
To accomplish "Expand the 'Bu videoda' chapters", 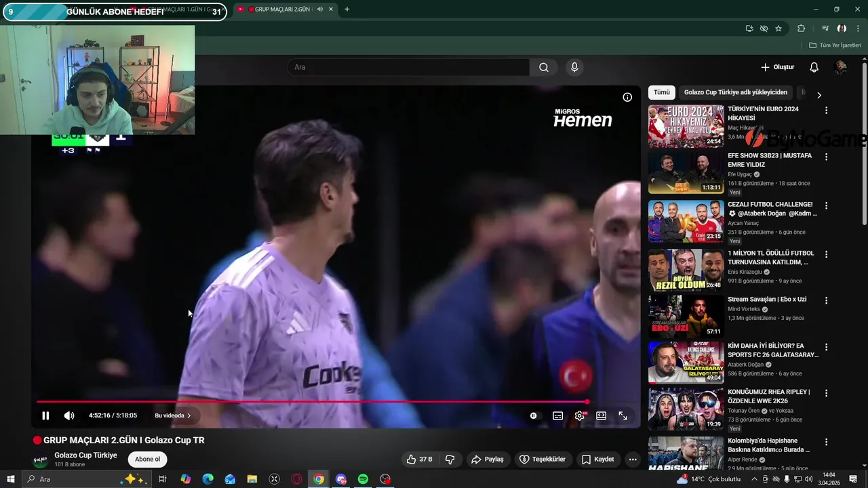I will pos(173,415).
